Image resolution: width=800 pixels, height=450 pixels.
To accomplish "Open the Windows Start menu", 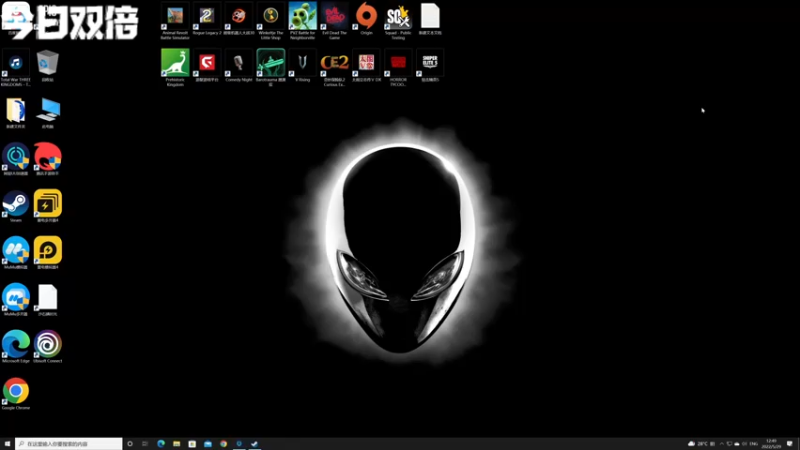I will 7,444.
